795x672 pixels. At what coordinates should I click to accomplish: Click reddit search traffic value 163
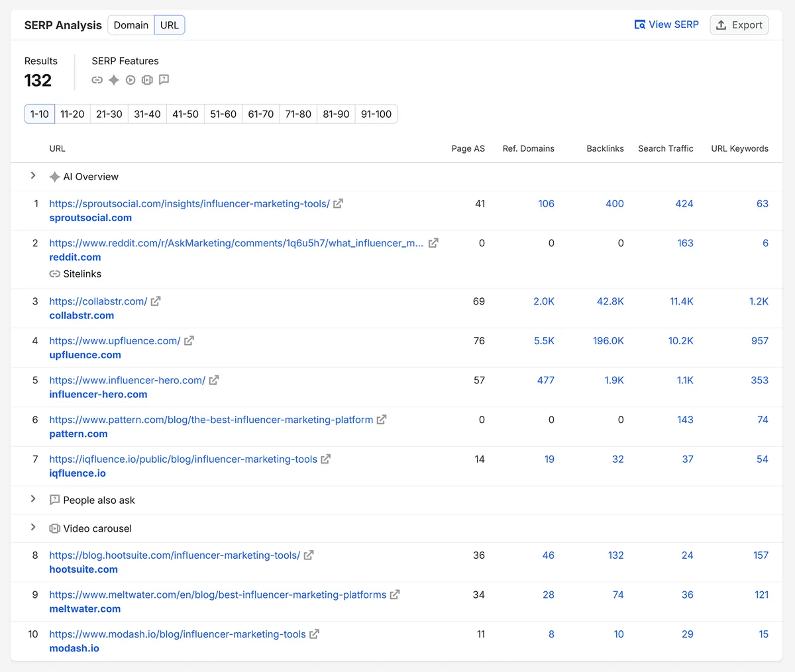(x=685, y=243)
